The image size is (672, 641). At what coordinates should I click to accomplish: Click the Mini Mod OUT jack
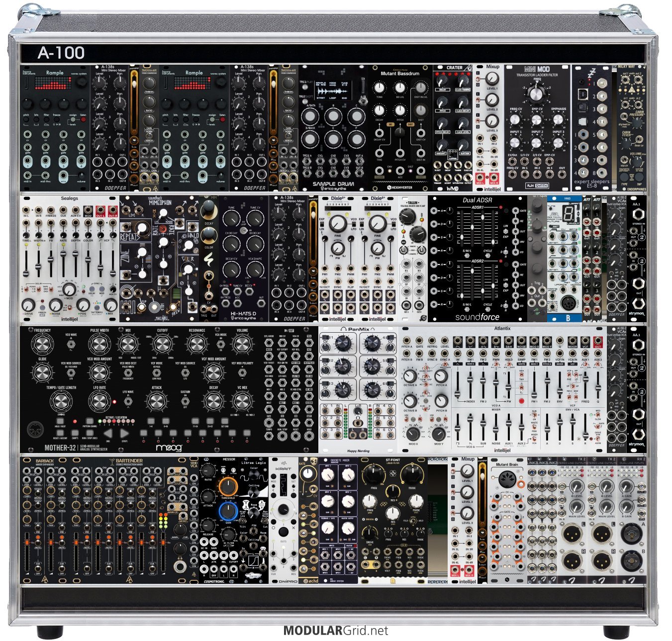point(562,175)
